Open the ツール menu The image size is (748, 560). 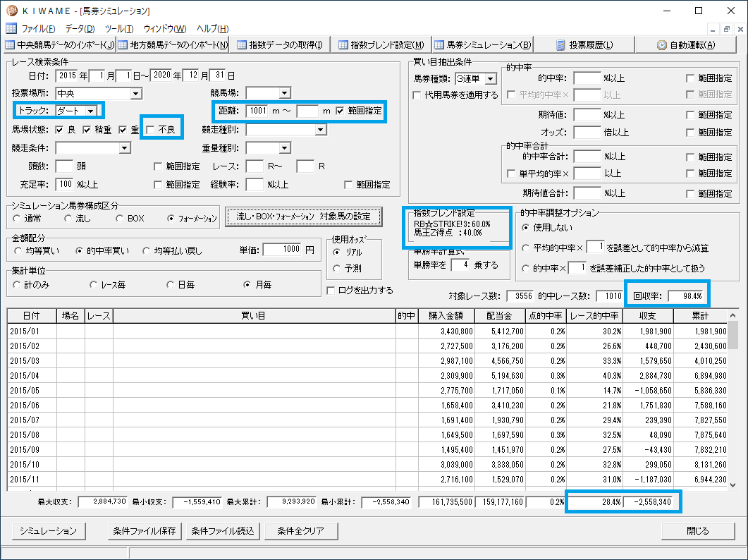[118, 29]
